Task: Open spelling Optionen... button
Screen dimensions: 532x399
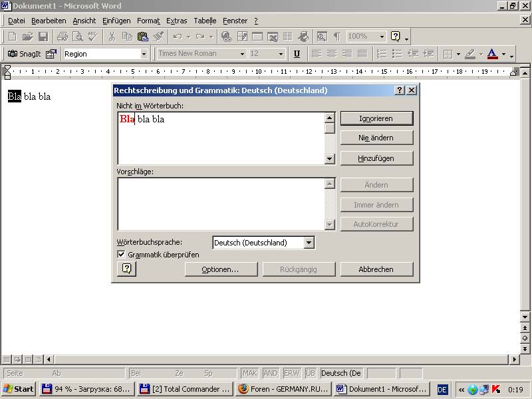Action: coord(221,269)
